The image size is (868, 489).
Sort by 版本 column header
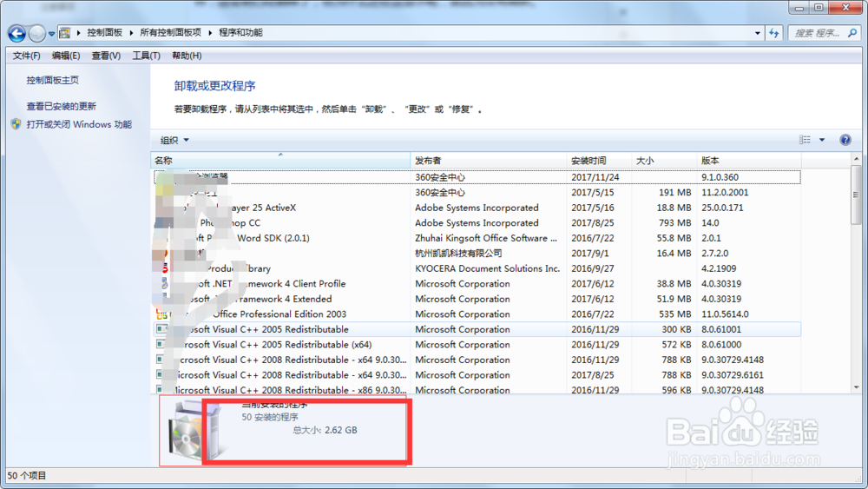coord(748,161)
